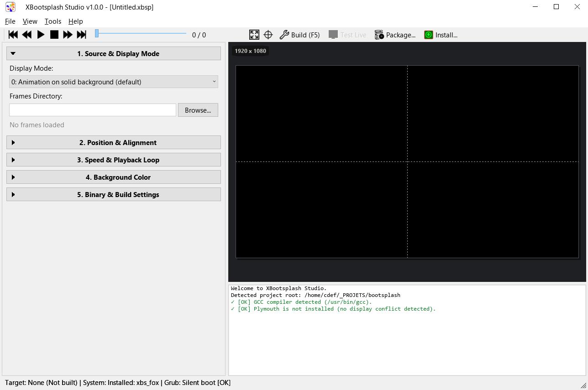Maximize the XBootsplash Studio window
The width and height of the screenshot is (588, 390).
[x=556, y=7]
